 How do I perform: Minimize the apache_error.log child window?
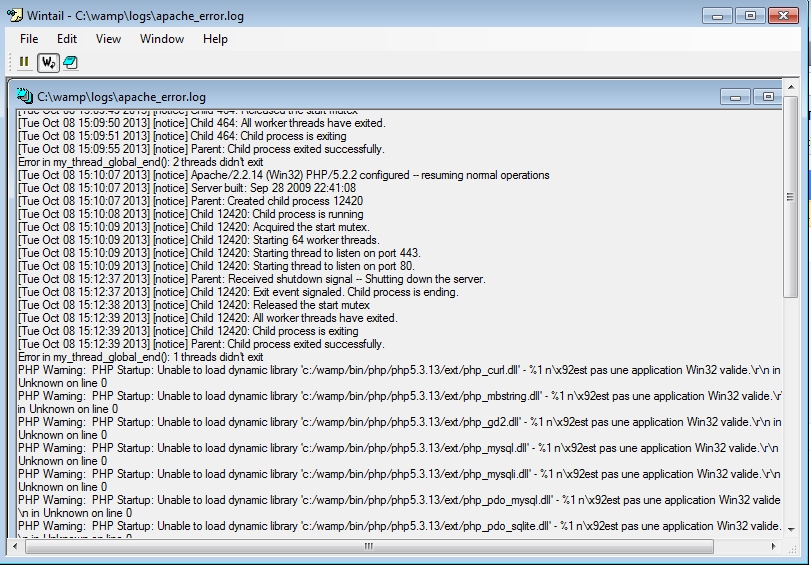[735, 97]
